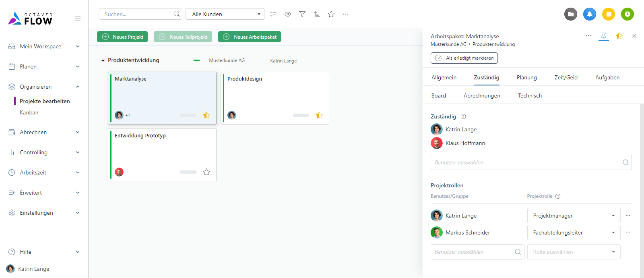Open role dropdown for Markus Schneider

574,232
